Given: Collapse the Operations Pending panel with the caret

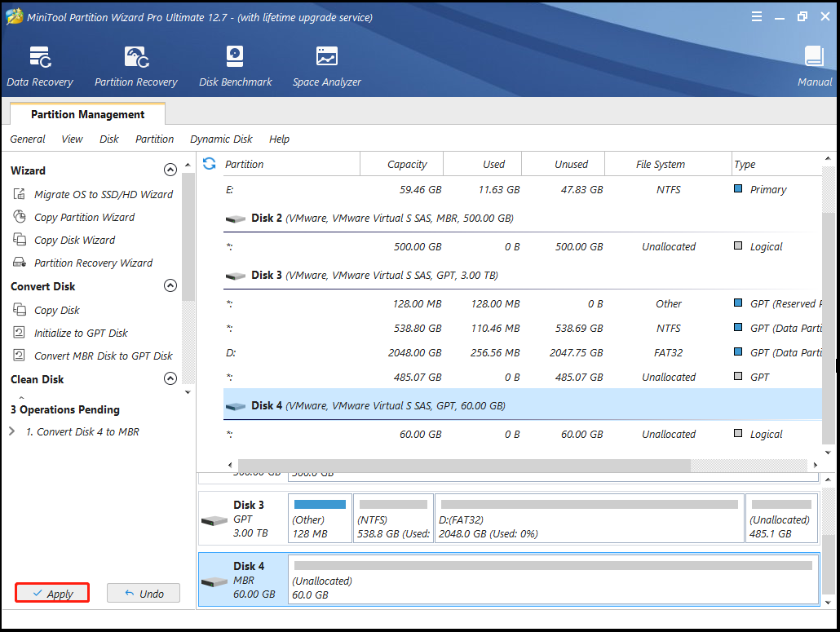Looking at the screenshot, I should click(21, 397).
